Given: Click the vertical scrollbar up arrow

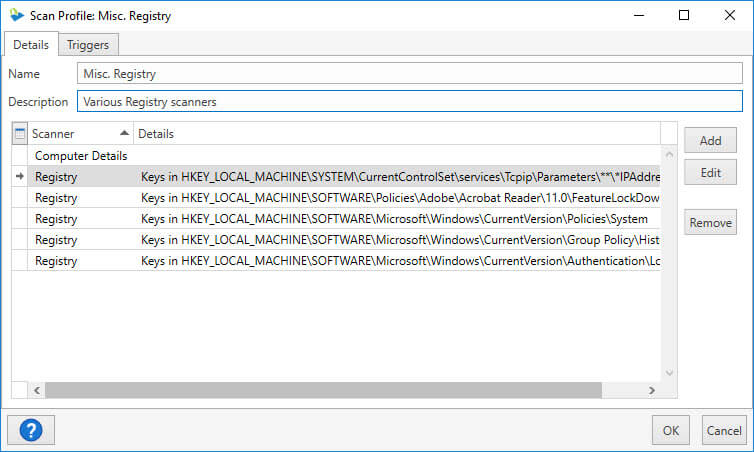Looking at the screenshot, I should click(669, 155).
